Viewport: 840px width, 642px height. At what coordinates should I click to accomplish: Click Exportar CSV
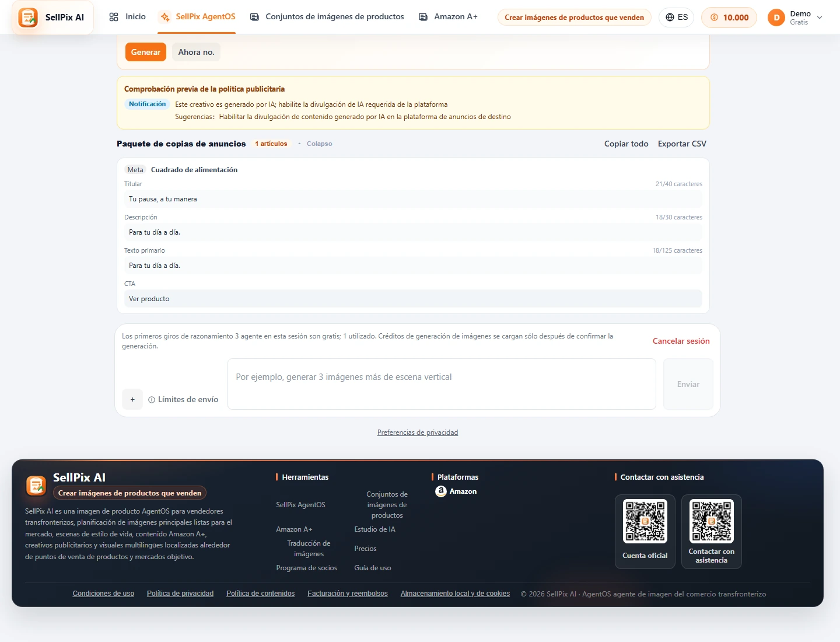[x=682, y=144]
